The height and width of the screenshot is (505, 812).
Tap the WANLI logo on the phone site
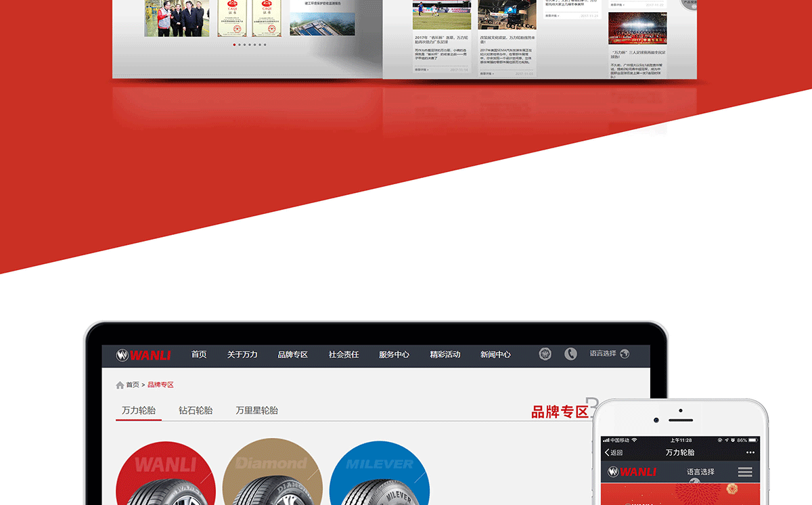coord(631,472)
